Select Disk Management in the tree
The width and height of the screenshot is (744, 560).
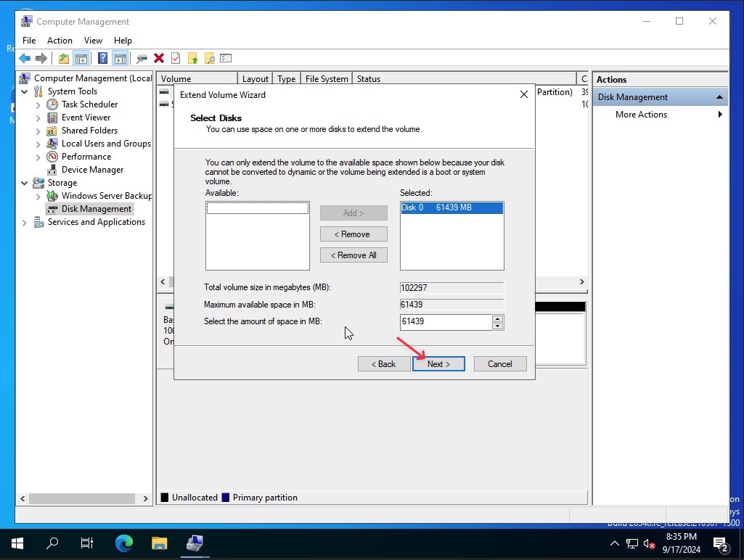point(97,209)
